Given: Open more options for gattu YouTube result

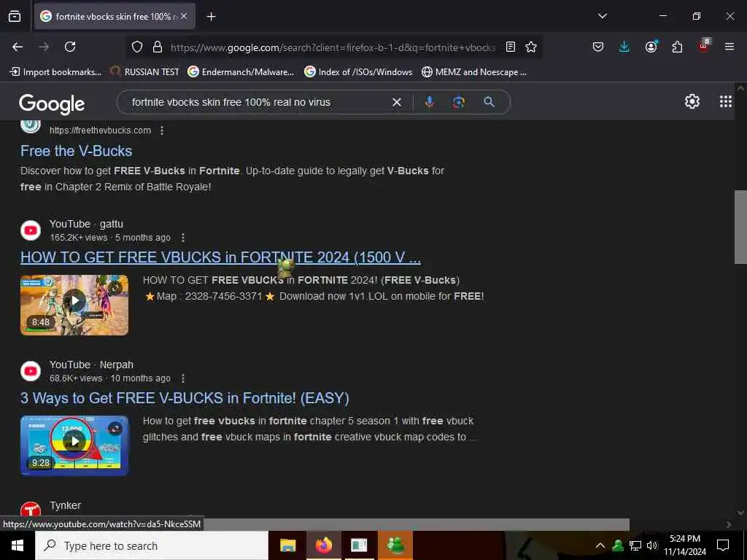Looking at the screenshot, I should tap(183, 238).
